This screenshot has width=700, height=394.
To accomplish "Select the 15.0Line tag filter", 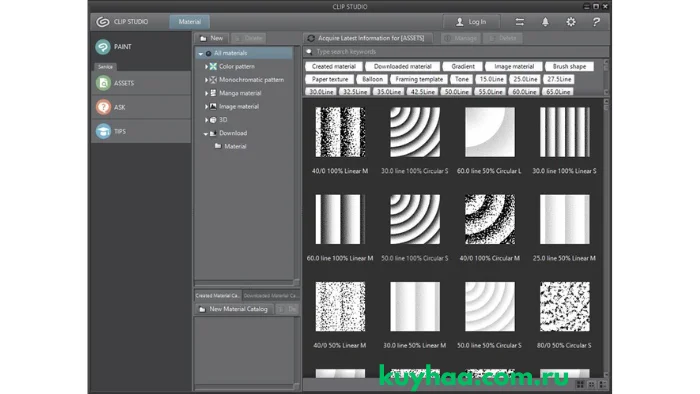I will (x=491, y=79).
